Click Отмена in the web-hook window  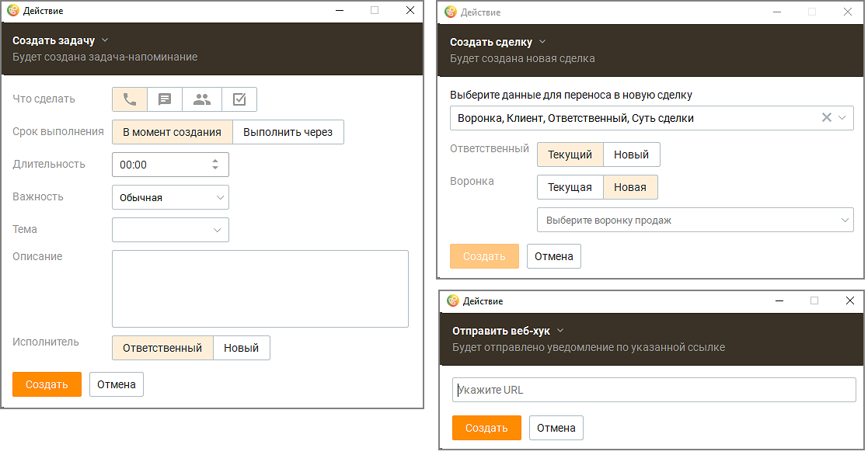click(x=556, y=428)
